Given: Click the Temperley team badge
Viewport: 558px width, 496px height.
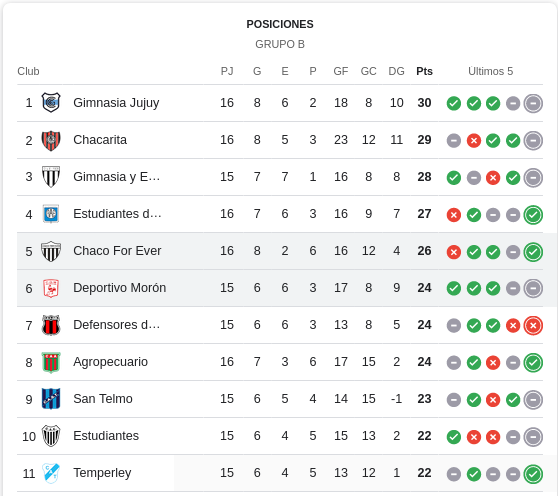Looking at the screenshot, I should point(51,473).
